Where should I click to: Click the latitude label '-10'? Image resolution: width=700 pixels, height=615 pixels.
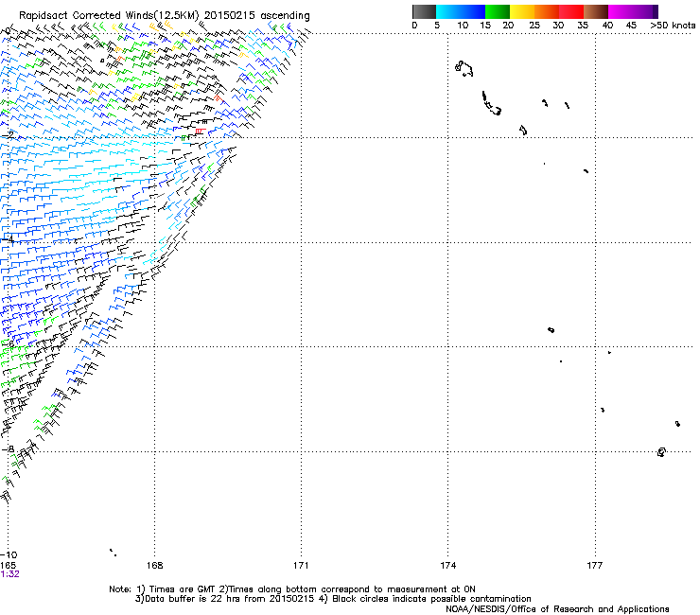(x=9, y=554)
